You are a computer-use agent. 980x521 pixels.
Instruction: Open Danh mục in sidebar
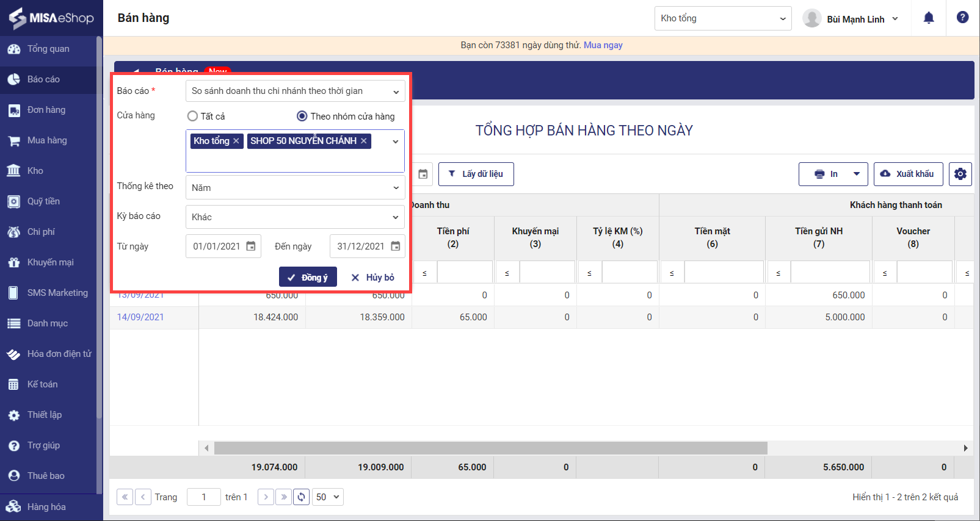pos(48,323)
